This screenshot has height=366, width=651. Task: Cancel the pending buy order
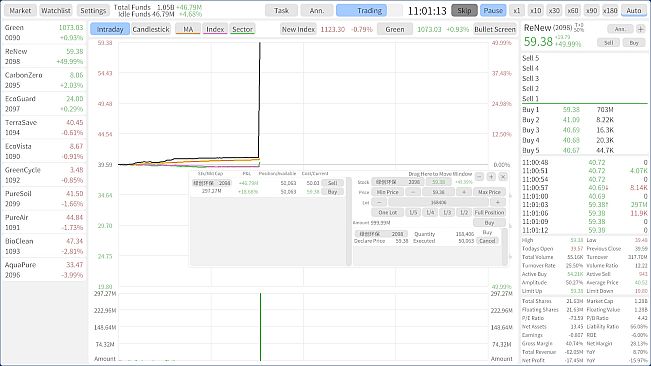coord(487,241)
